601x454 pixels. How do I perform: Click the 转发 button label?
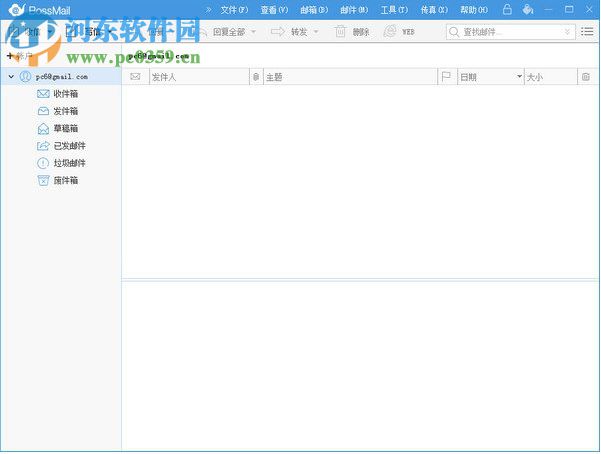(299, 32)
